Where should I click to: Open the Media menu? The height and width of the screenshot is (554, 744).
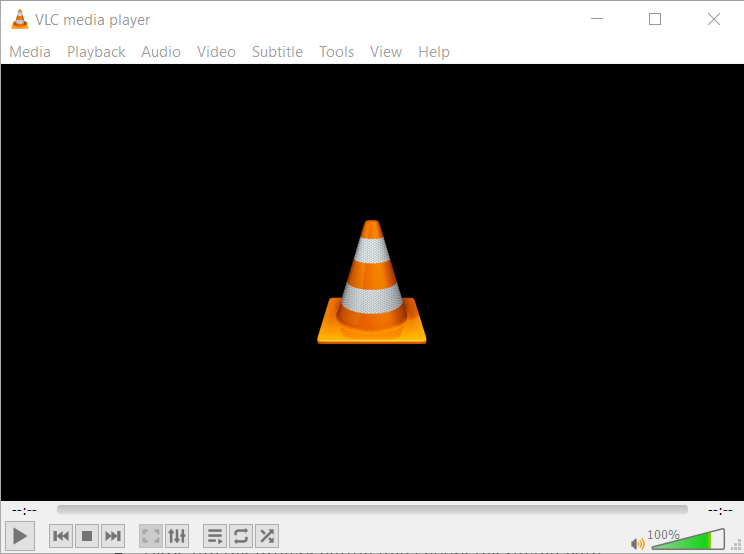[x=30, y=51]
